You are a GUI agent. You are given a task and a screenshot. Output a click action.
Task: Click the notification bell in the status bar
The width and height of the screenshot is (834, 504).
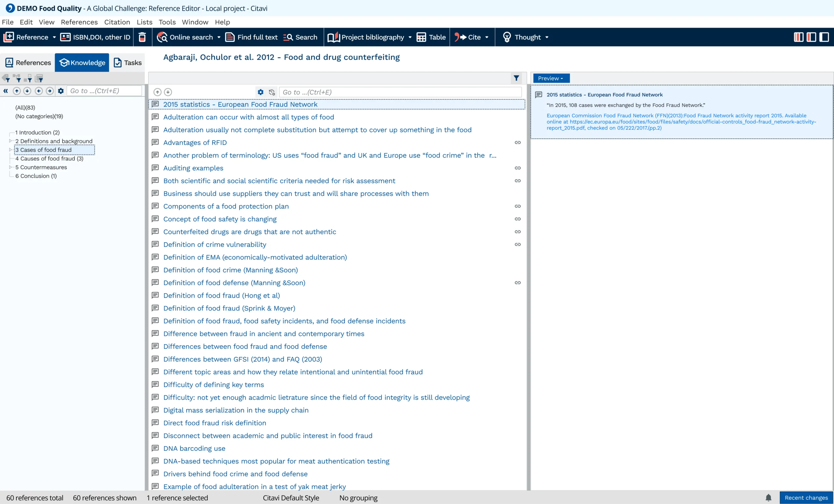pos(768,497)
